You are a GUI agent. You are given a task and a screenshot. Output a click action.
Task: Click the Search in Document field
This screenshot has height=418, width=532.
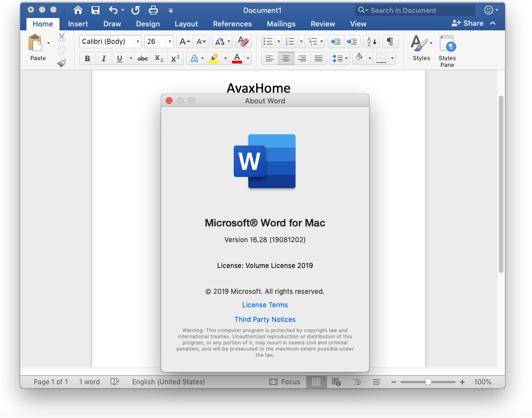tap(415, 10)
